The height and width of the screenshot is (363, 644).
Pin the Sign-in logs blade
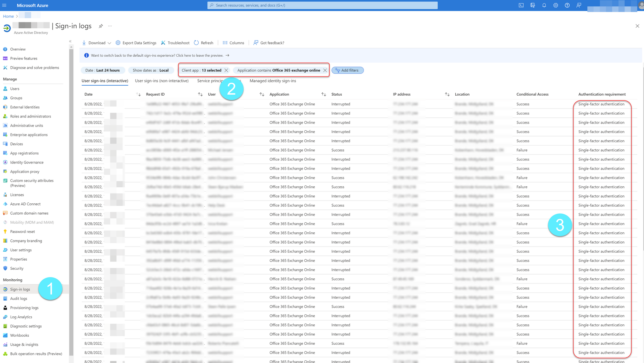click(101, 26)
